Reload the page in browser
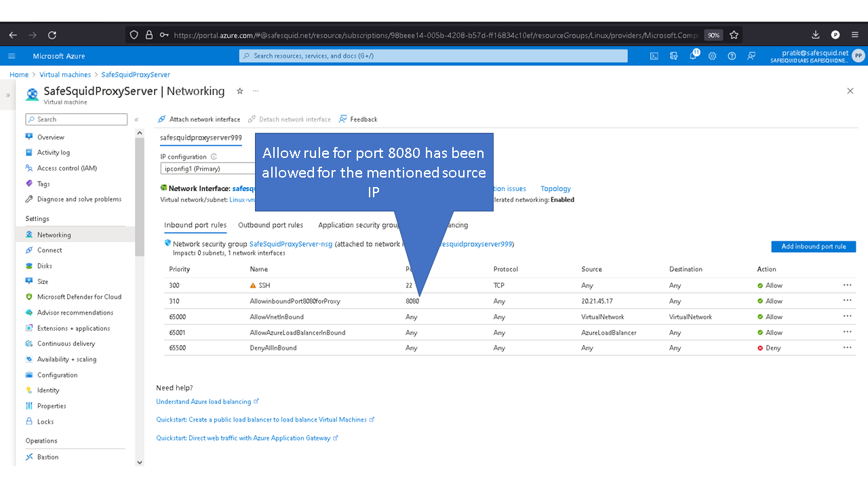 coord(52,35)
